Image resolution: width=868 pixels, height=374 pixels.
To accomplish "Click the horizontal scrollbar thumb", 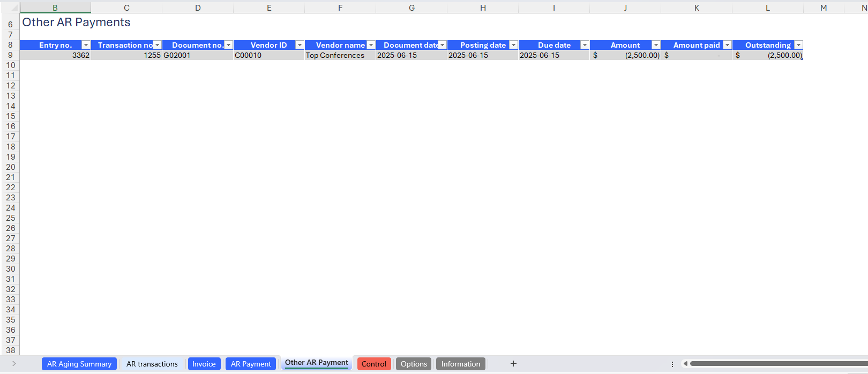I will point(777,364).
